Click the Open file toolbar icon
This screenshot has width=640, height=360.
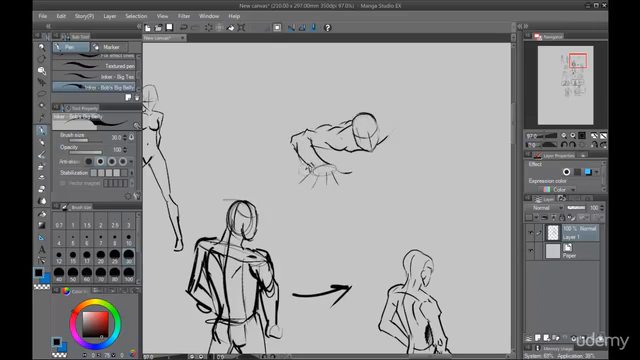tap(158, 28)
